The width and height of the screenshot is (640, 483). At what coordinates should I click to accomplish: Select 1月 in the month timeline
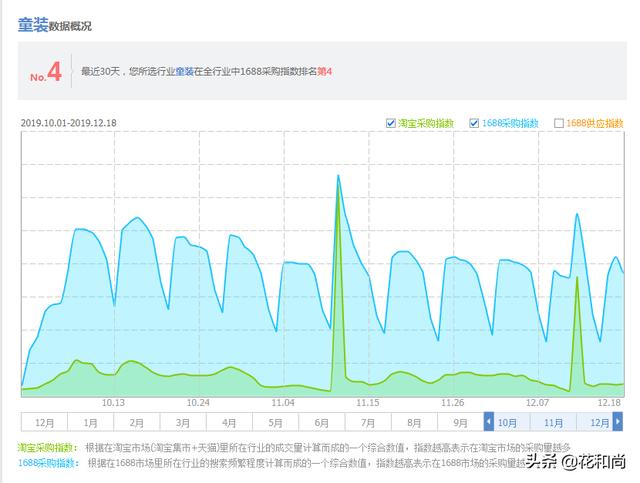(x=90, y=422)
